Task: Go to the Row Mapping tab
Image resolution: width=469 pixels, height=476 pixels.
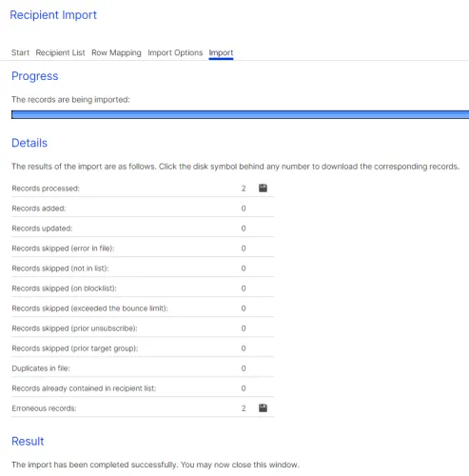Action: coord(116,52)
